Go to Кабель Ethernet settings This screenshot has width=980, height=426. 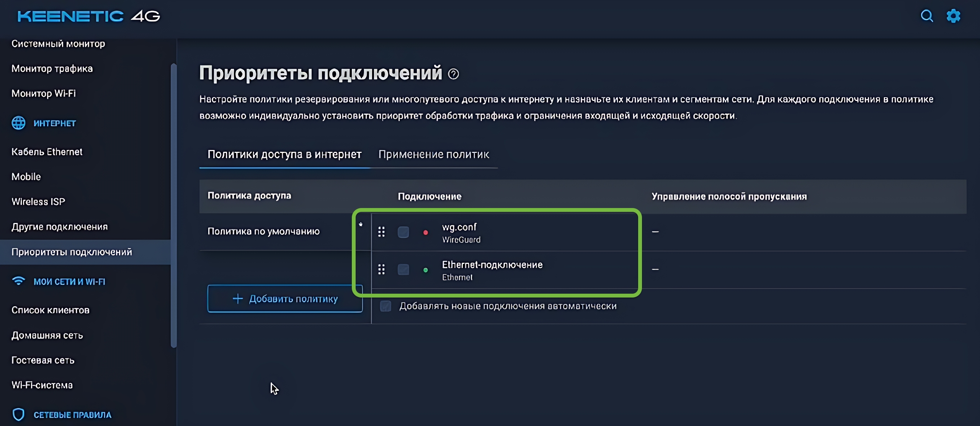coord(47,152)
